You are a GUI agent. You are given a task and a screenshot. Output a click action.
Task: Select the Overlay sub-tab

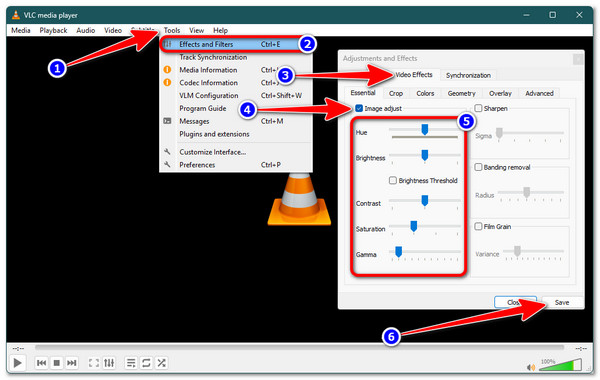[x=500, y=93]
